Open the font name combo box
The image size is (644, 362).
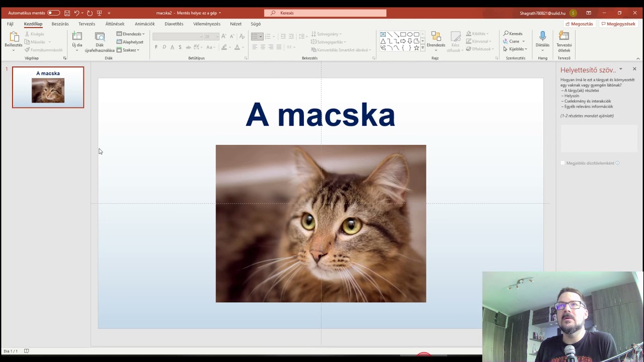pos(177,37)
